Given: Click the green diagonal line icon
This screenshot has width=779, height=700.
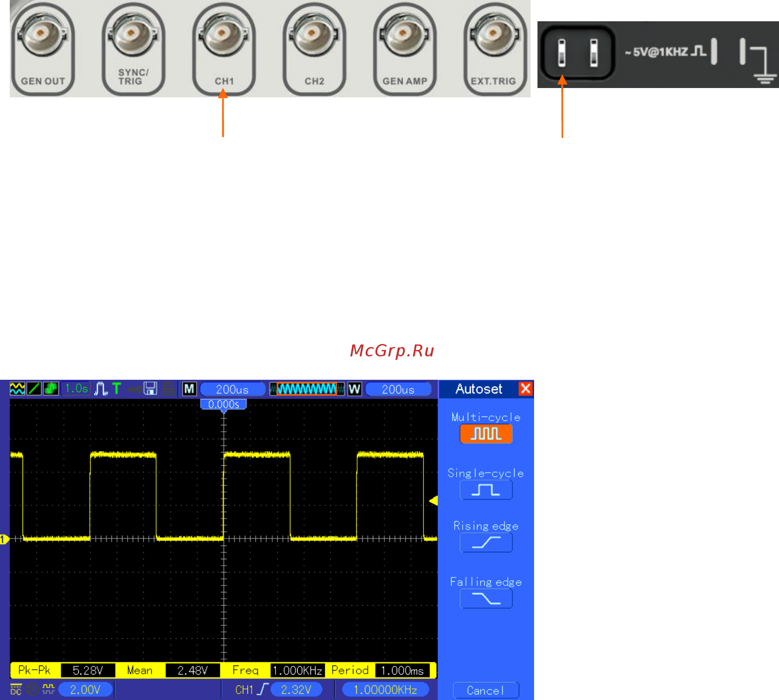Looking at the screenshot, I should pyautogui.click(x=34, y=389).
